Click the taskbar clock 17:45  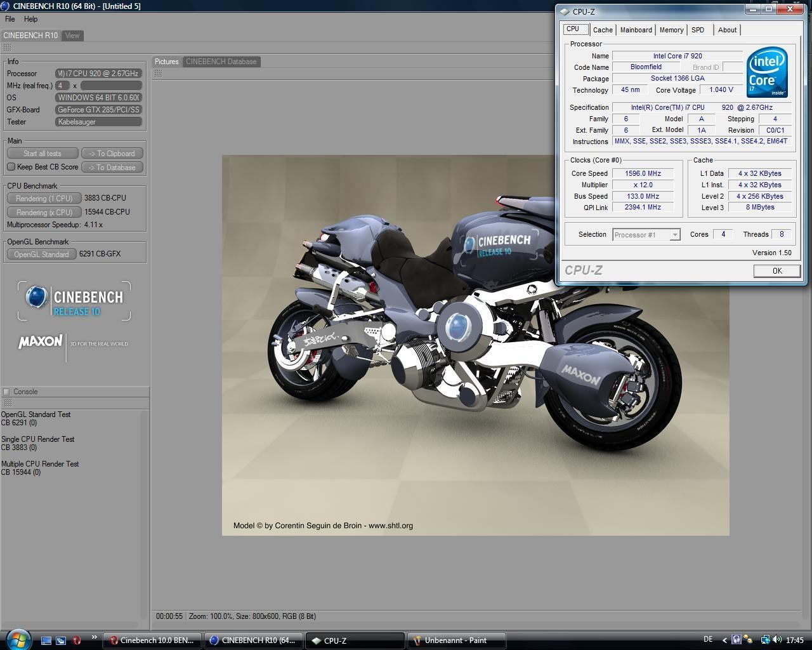point(794,640)
